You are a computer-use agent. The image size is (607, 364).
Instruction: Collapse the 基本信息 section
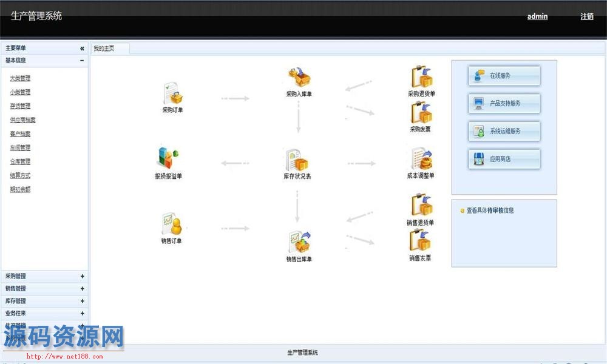pyautogui.click(x=82, y=61)
